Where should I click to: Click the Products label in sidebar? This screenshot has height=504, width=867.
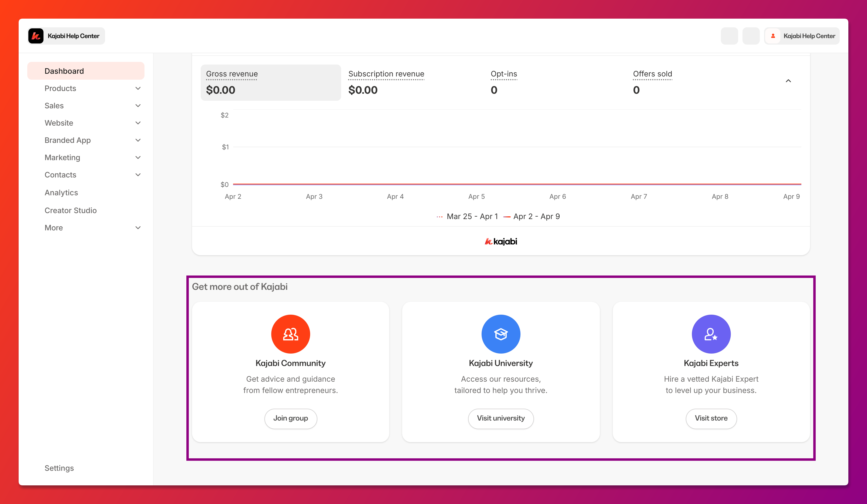pyautogui.click(x=60, y=88)
